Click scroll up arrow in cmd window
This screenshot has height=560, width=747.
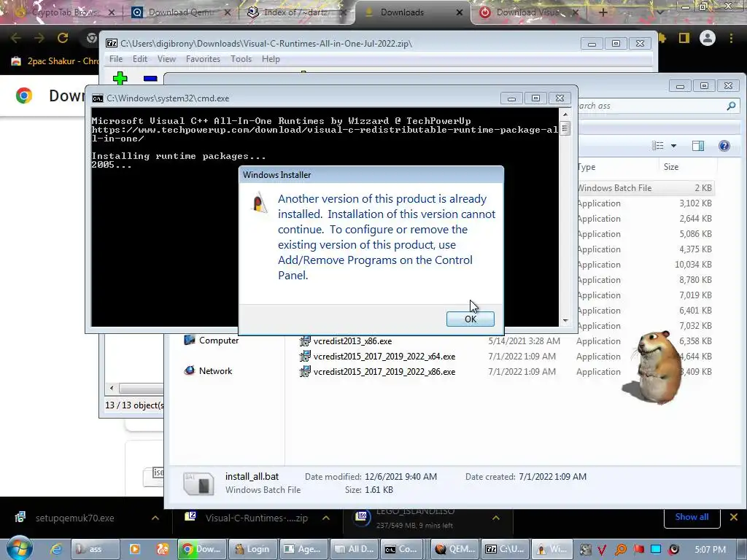point(565,114)
